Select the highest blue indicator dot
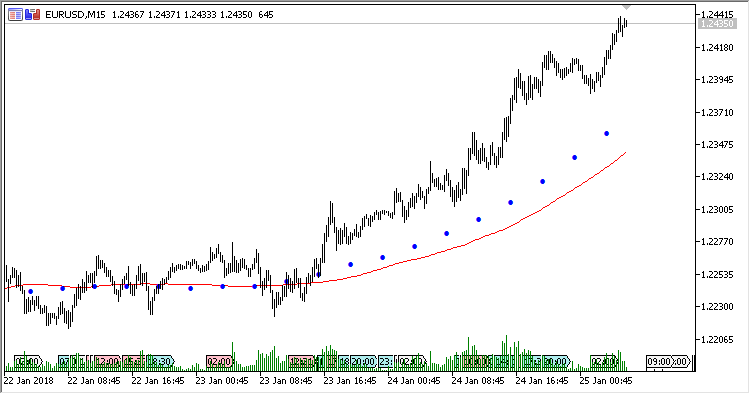The width and height of the screenshot is (750, 394). pyautogui.click(x=607, y=134)
